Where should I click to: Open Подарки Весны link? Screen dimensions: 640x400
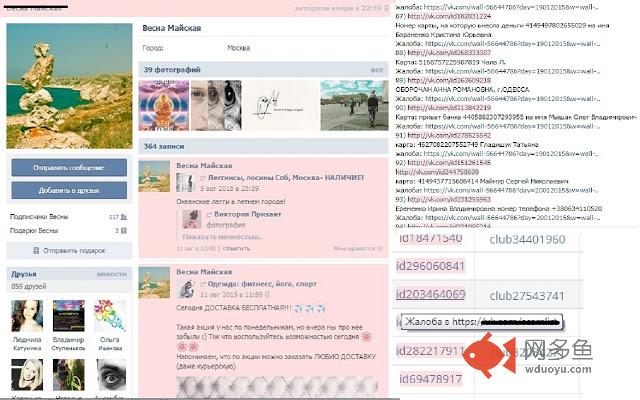pos(34,231)
